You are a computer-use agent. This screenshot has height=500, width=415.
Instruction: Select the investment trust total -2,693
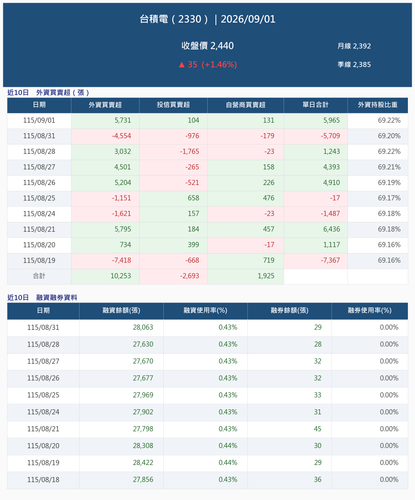point(189,276)
